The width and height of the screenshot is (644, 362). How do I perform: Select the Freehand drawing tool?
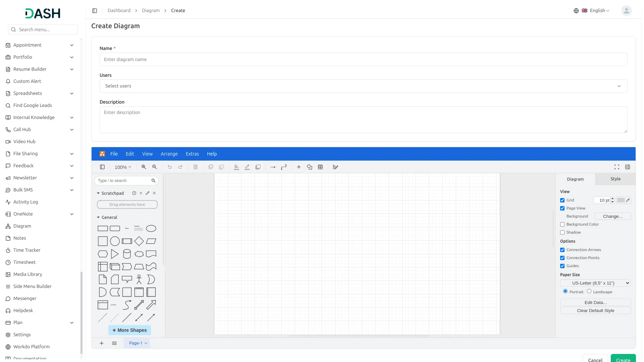(335, 167)
